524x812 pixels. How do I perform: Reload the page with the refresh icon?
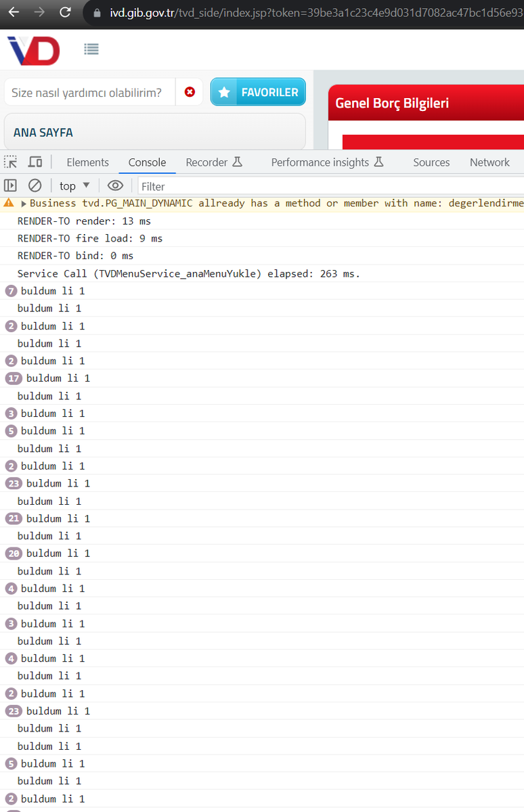(x=65, y=12)
